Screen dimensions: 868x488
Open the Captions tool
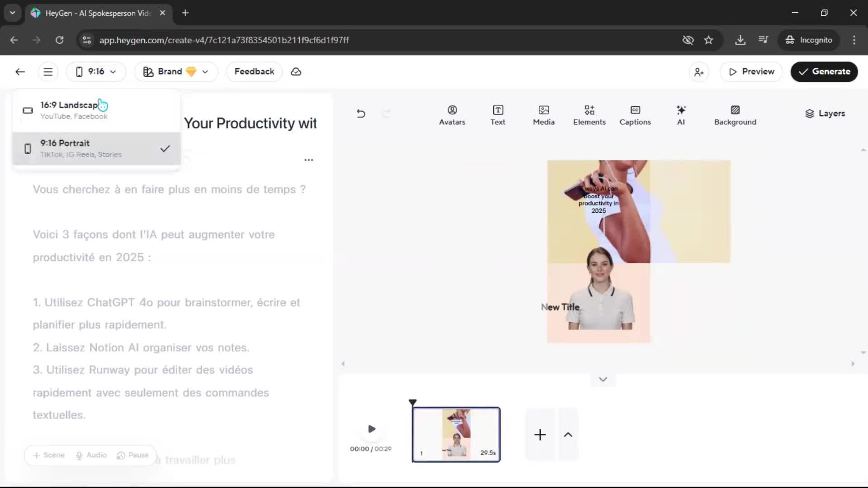point(635,115)
